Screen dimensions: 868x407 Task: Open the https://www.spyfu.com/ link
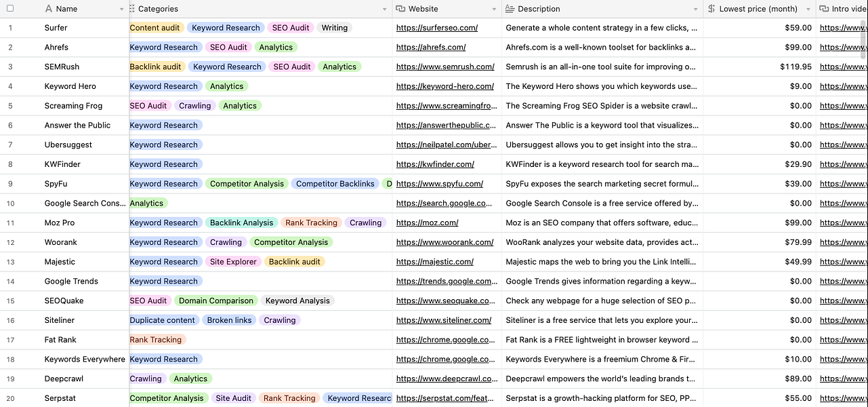tap(440, 184)
